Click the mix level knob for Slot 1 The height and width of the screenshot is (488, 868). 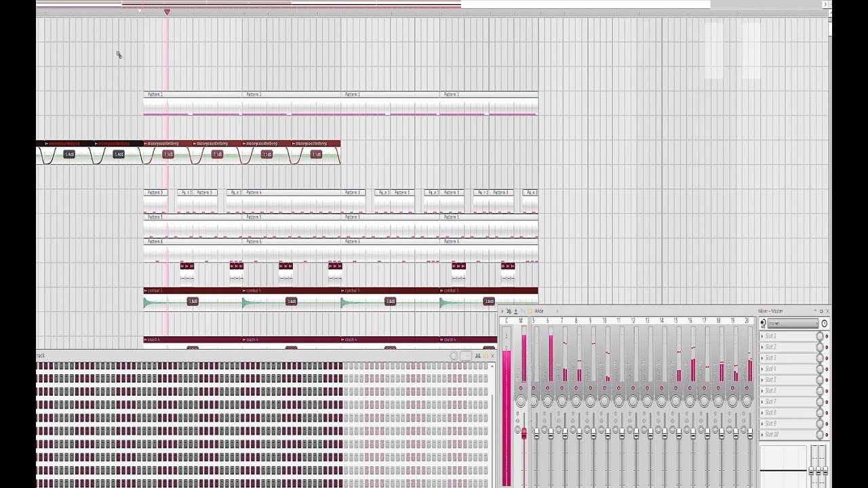click(820, 336)
